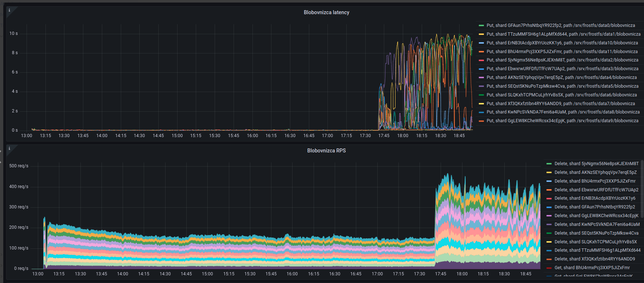Toggle Delete, shard BhU4rmxPcj3XXP5JiZxFmr legend entry
This screenshot has height=283, width=644.
point(595,181)
